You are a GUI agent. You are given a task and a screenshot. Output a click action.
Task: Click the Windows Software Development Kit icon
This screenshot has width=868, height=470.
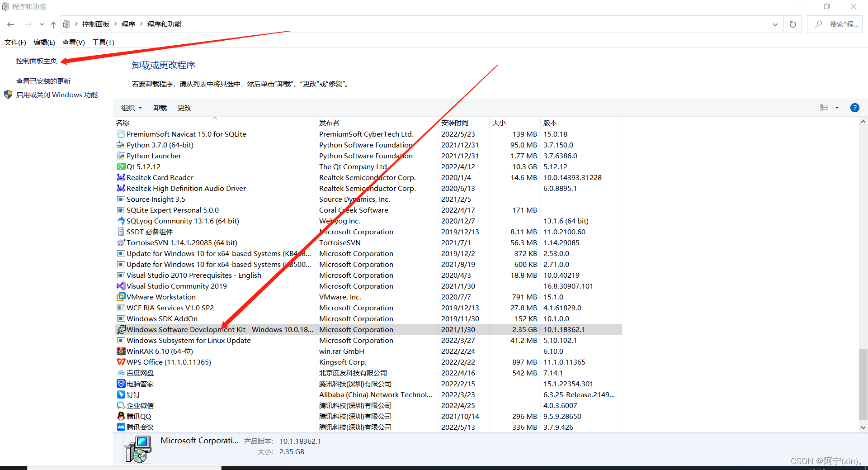tap(121, 330)
